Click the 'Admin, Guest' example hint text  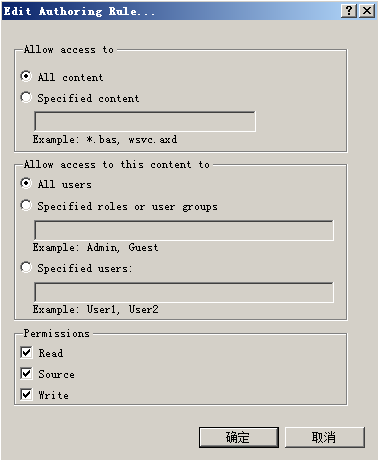122,247
